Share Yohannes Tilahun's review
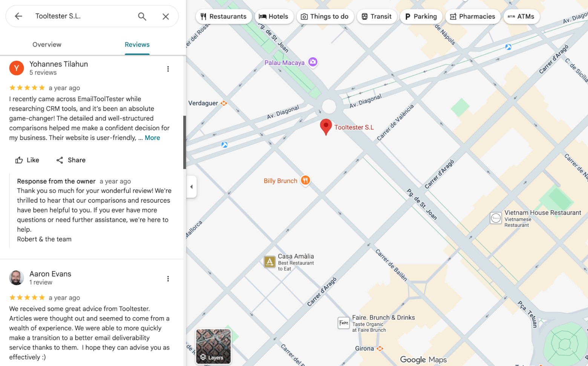The height and width of the screenshot is (366, 588). tap(70, 160)
